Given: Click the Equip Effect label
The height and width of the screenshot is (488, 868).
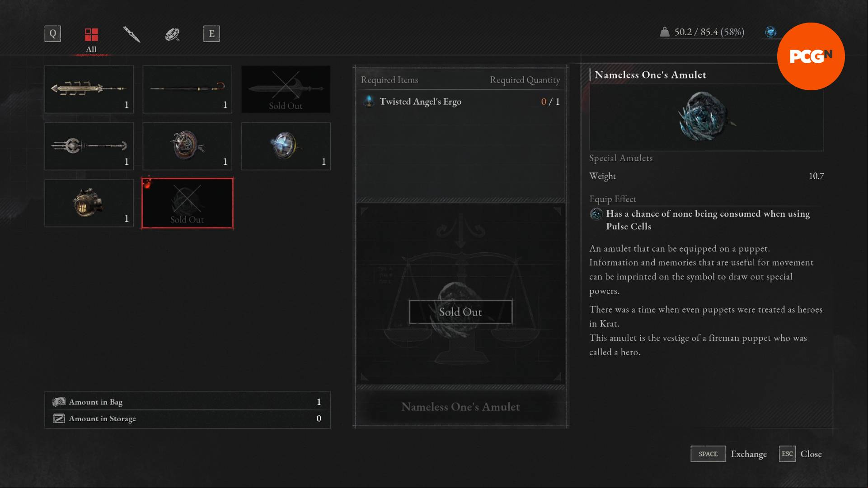Looking at the screenshot, I should tap(612, 199).
